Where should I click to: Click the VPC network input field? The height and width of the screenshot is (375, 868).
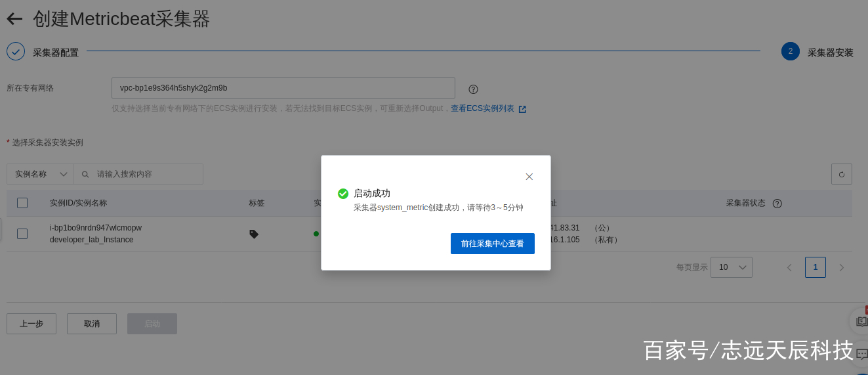click(x=283, y=88)
